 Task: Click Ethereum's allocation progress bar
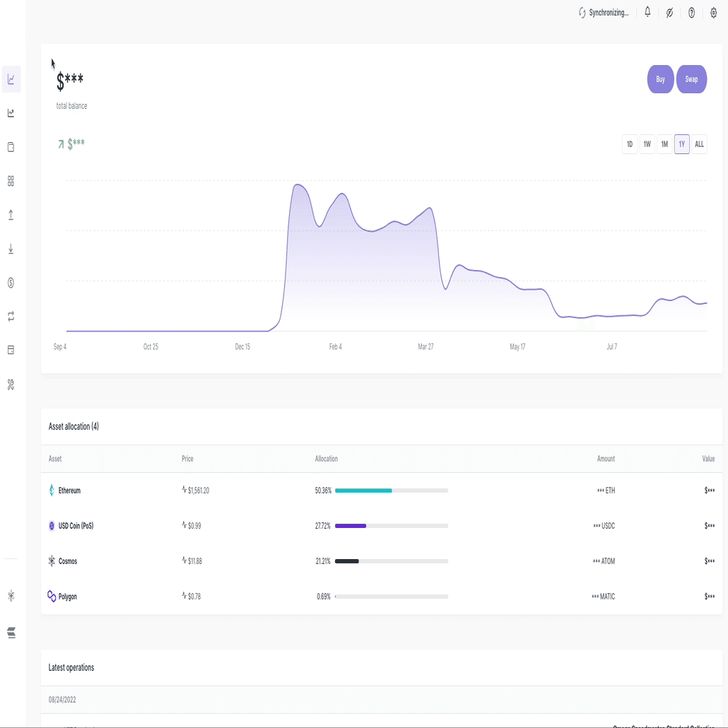pyautogui.click(x=392, y=490)
